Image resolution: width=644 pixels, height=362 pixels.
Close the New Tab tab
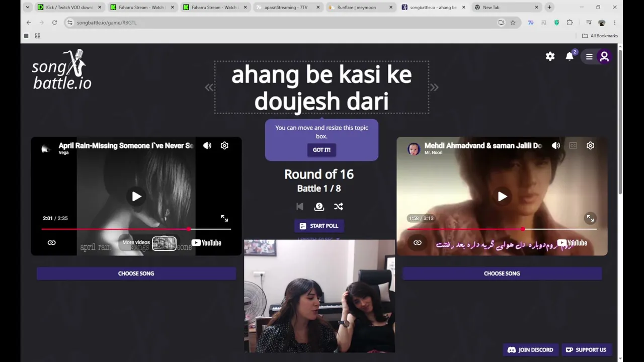(536, 8)
